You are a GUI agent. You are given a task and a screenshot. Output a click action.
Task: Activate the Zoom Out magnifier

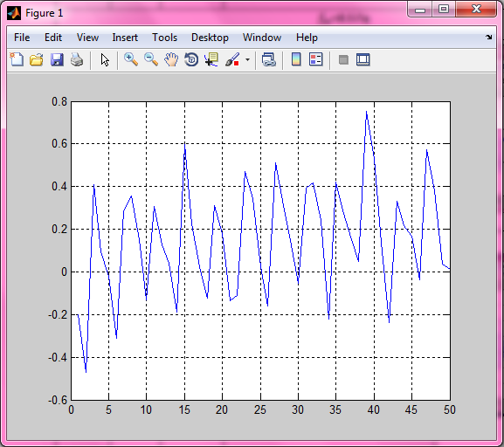click(151, 59)
